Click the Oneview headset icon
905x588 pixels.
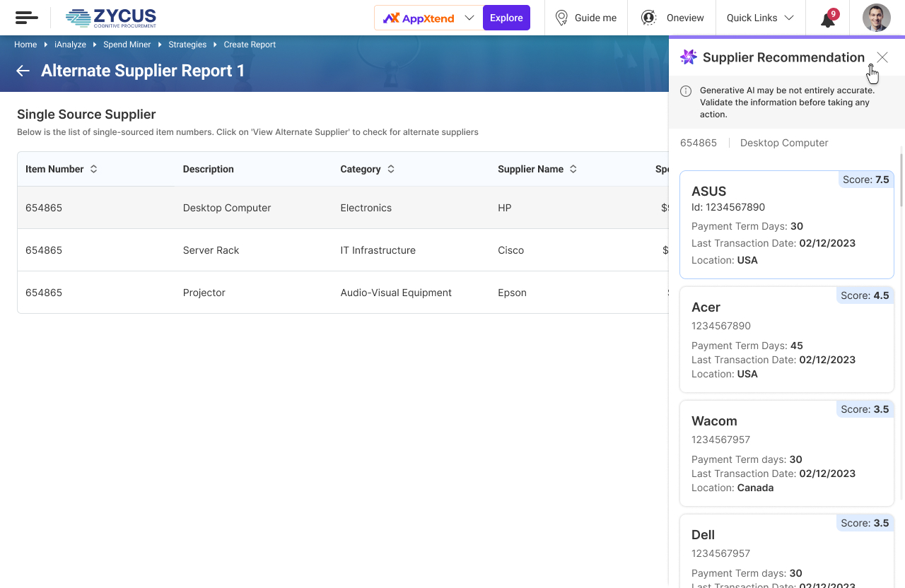click(648, 18)
